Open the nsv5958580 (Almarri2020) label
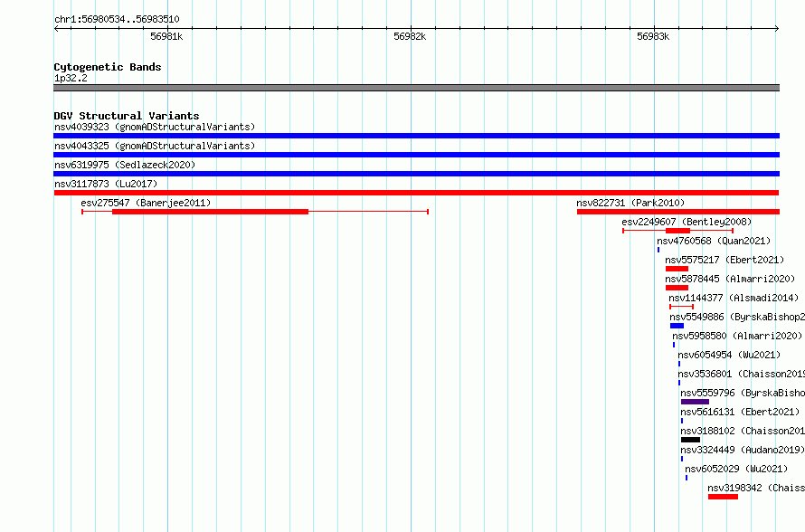The height and width of the screenshot is (532, 805). (737, 336)
